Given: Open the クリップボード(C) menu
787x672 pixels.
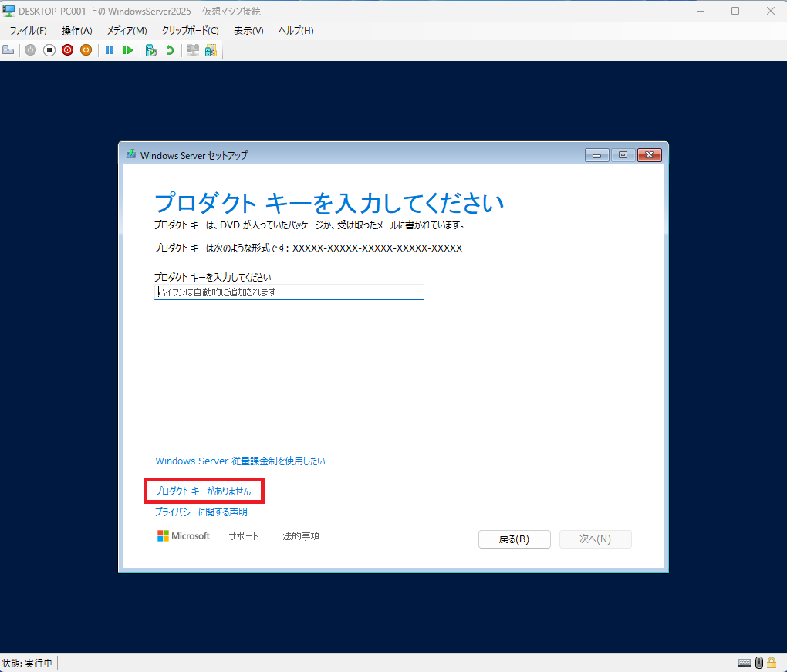Looking at the screenshot, I should [x=191, y=31].
